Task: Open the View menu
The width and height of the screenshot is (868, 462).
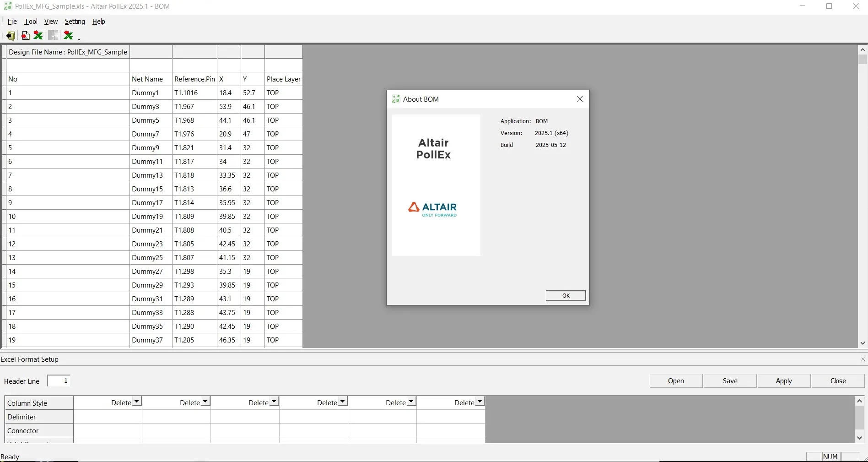Action: pos(51,22)
